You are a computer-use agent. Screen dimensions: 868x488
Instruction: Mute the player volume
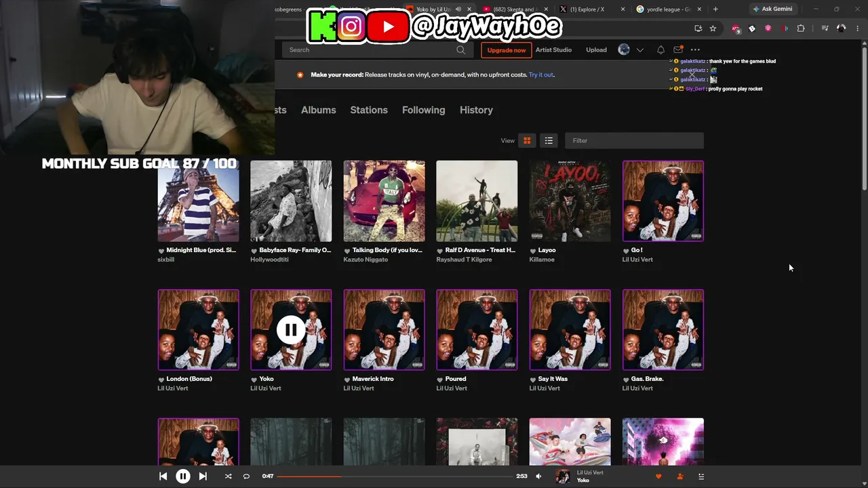point(538,476)
